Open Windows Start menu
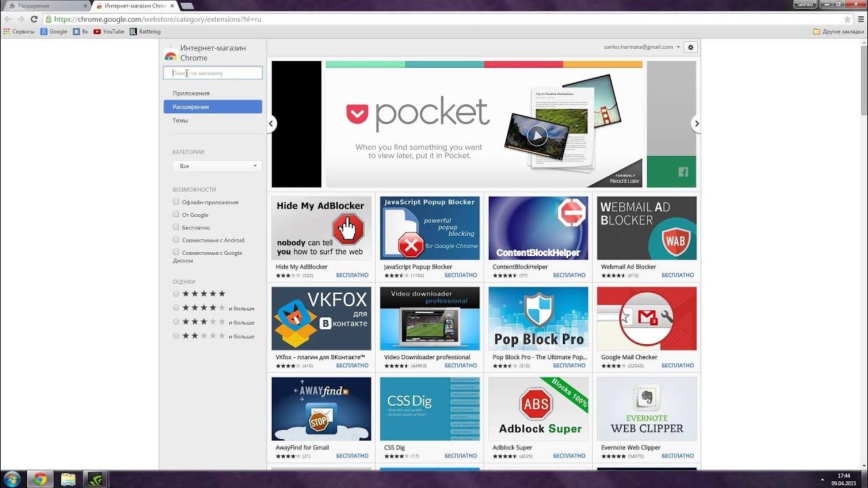868x488 pixels. click(13, 479)
